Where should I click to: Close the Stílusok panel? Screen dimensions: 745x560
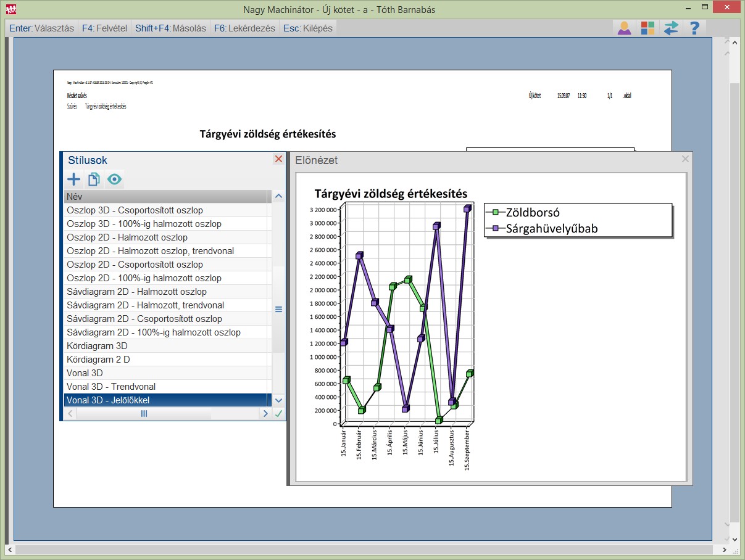(x=278, y=159)
